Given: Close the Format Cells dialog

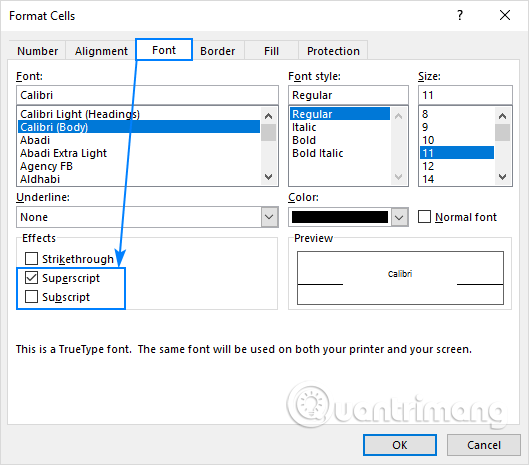Looking at the screenshot, I should tap(505, 15).
